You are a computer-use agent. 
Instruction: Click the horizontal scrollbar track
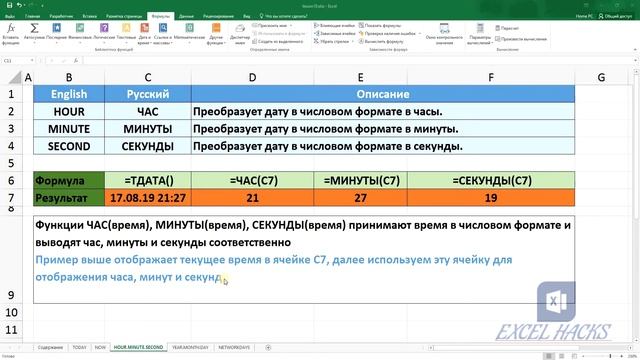click(529, 347)
